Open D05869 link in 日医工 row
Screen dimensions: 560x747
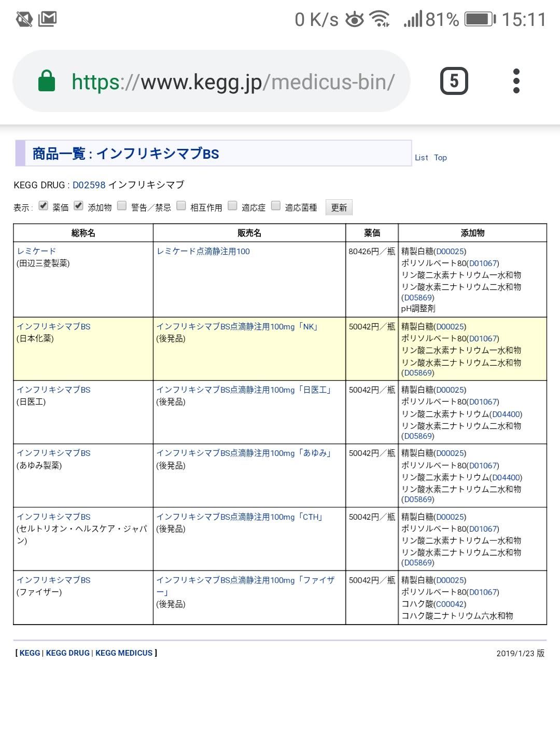coord(418,436)
